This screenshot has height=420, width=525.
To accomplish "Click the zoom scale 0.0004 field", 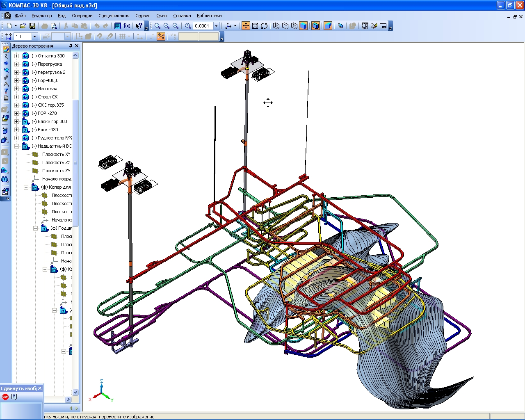I will tap(203, 26).
